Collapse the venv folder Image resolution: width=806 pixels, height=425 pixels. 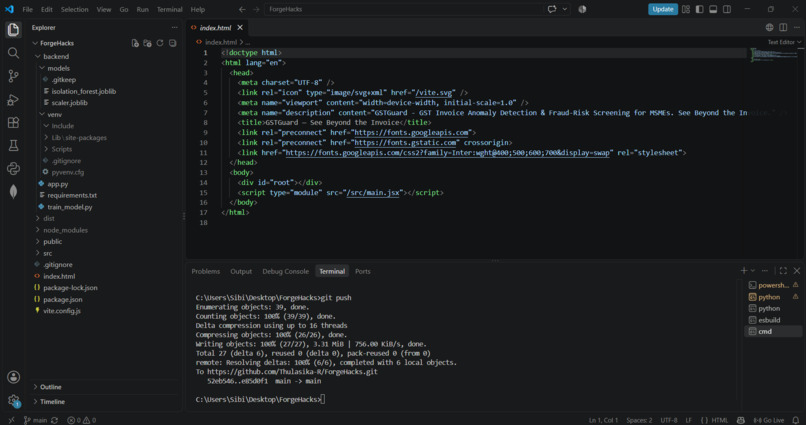(54, 114)
